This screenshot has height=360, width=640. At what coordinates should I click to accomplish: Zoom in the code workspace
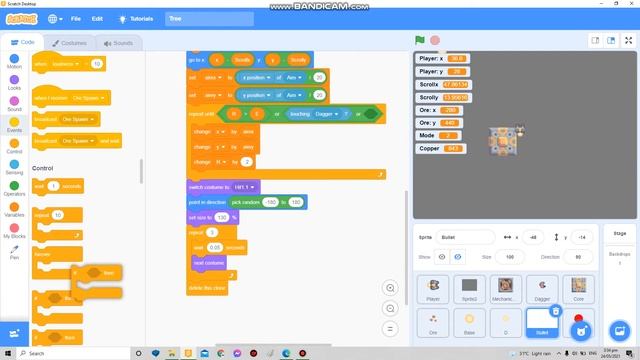[x=390, y=288]
